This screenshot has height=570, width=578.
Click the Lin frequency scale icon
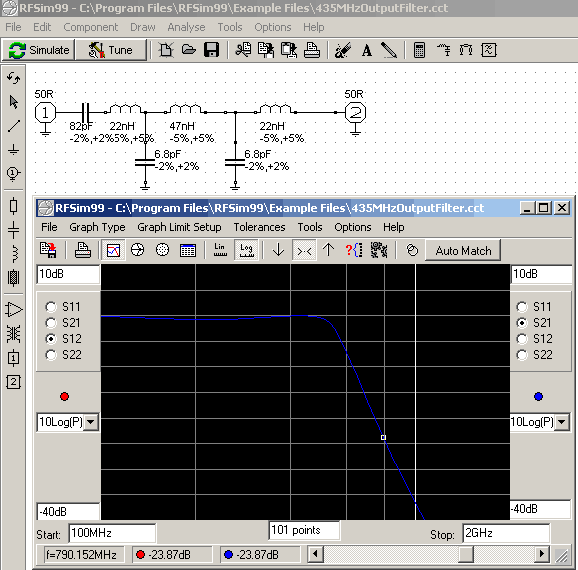[x=220, y=250]
